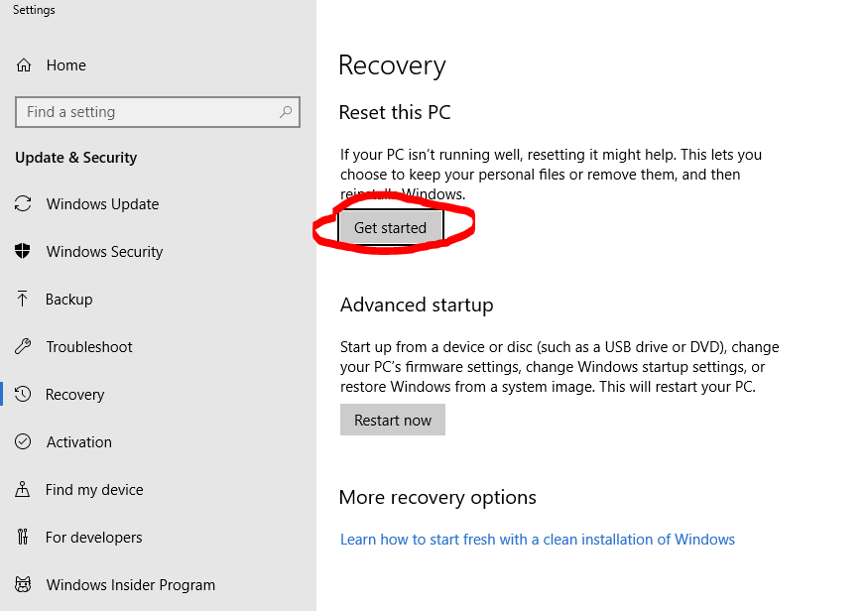Click the Windows Update sync arrows icon
868x611 pixels.
[x=23, y=203]
